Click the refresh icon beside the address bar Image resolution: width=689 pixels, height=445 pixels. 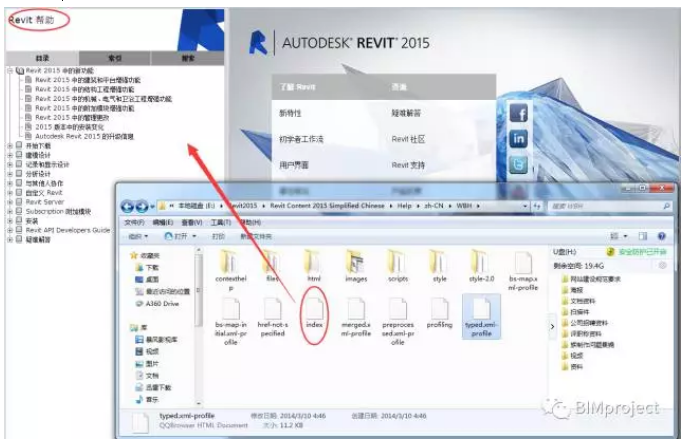coord(537,206)
